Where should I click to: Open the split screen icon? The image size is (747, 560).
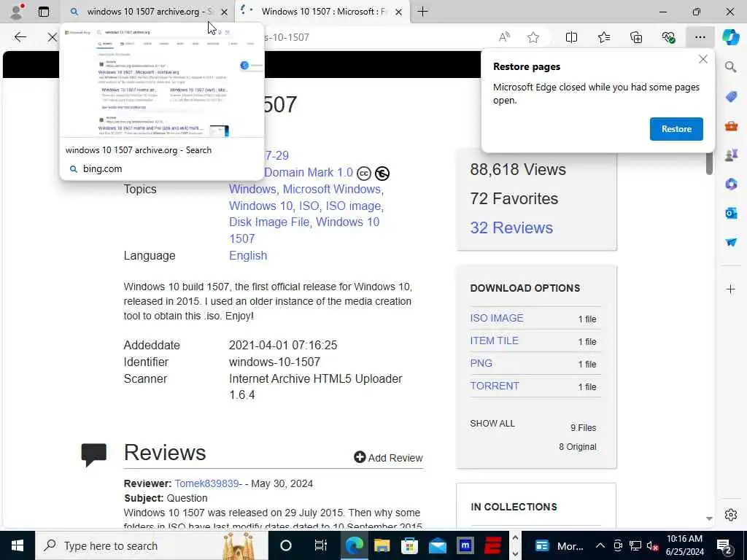pos(571,37)
